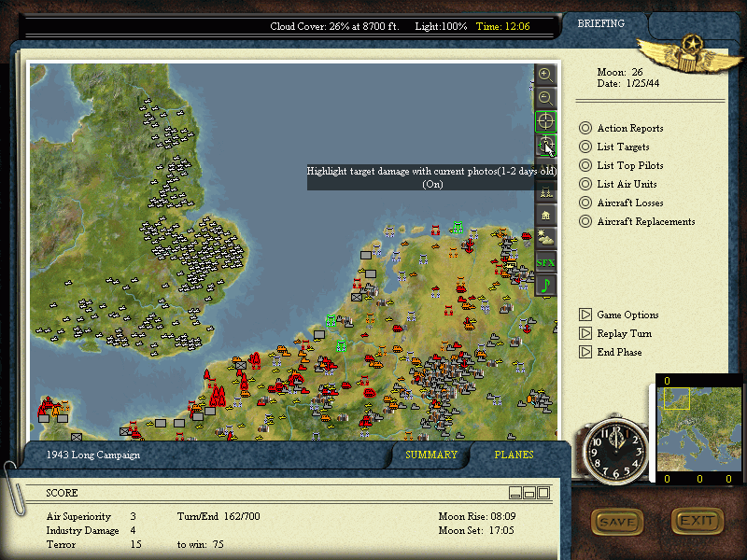Screen dimensions: 747x560
Task: Set SCORE panel to half height
Action: point(529,493)
